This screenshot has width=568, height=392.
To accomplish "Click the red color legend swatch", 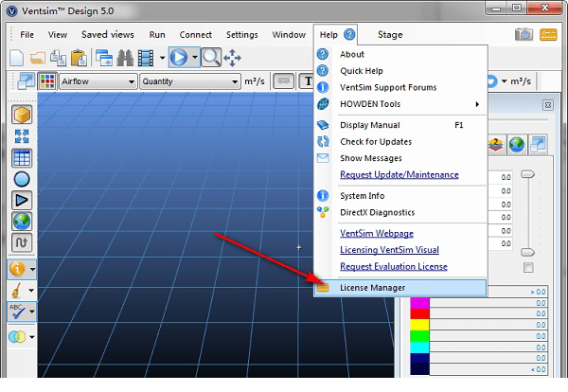I will click(x=419, y=313).
